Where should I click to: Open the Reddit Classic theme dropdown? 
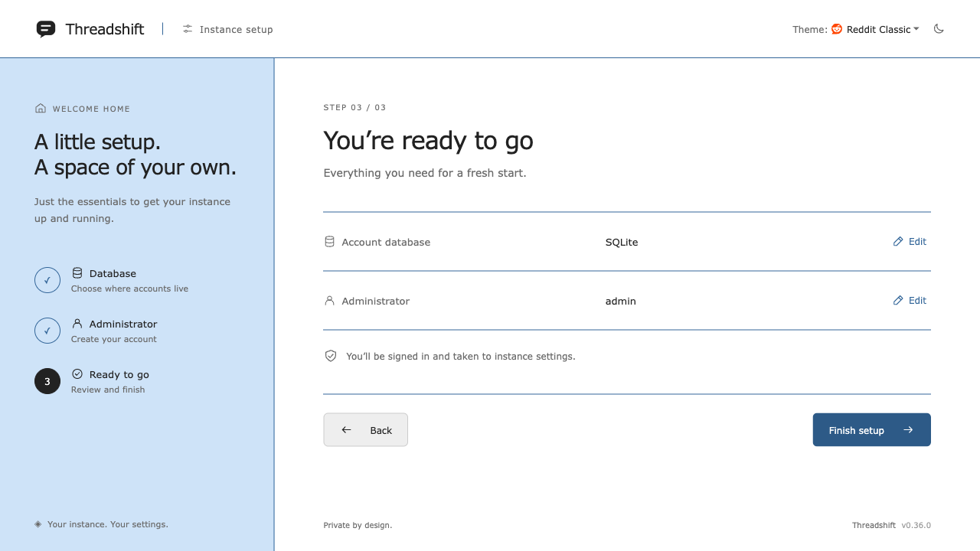click(x=875, y=29)
